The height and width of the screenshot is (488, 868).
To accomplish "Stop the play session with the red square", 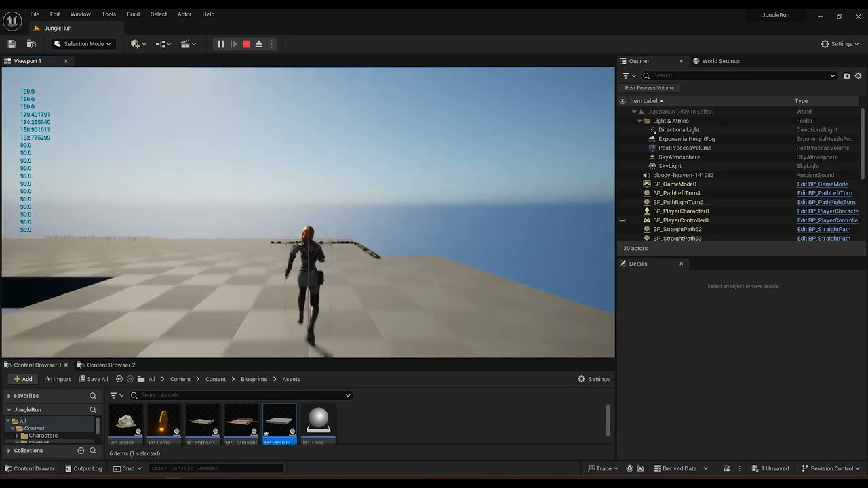I will coord(246,44).
